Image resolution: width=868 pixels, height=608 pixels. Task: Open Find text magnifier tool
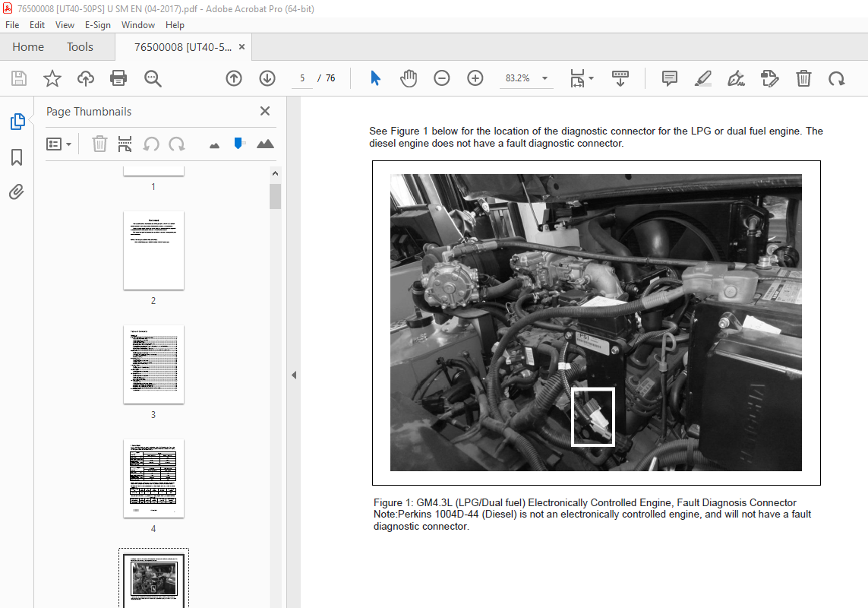[x=152, y=78]
